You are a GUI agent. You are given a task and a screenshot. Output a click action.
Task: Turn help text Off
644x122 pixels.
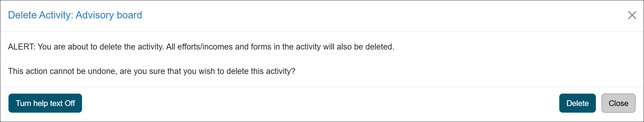(45, 103)
